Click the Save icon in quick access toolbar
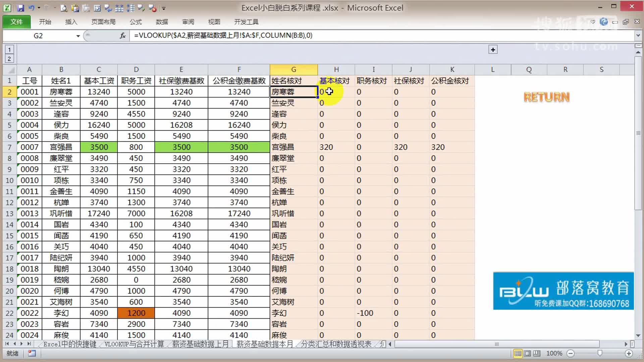 20,8
